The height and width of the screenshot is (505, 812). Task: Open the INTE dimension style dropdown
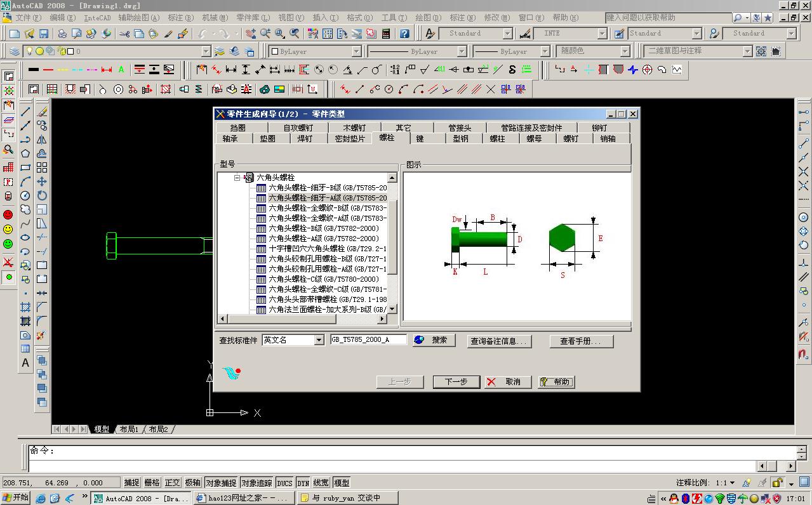(x=602, y=34)
